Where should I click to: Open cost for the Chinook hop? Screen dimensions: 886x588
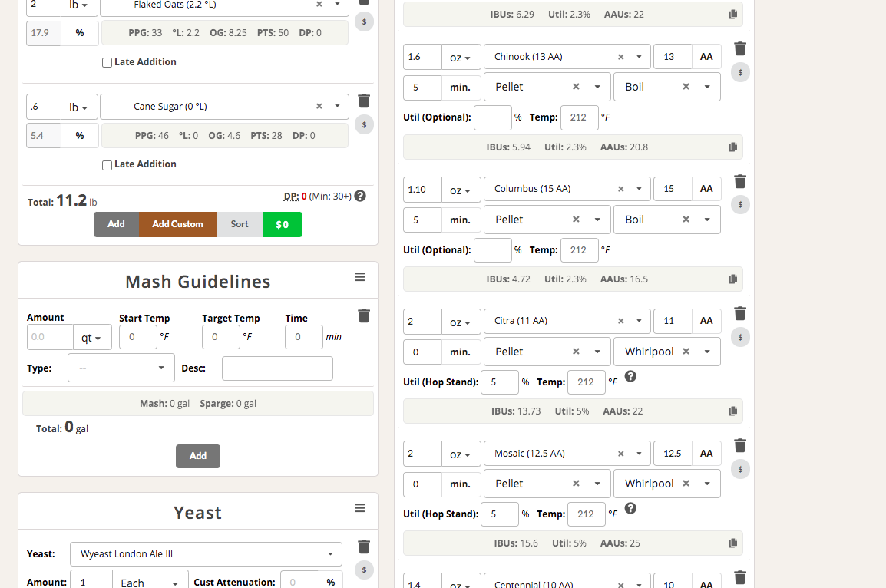coord(740,72)
